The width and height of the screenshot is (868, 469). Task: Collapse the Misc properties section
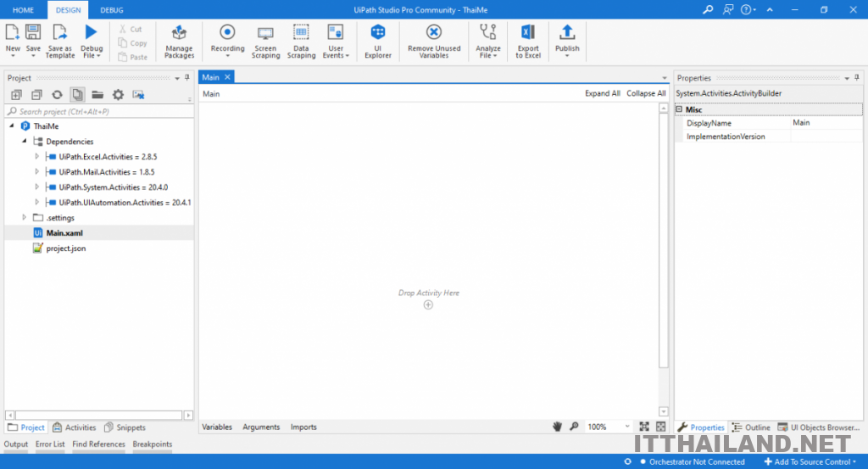pyautogui.click(x=679, y=109)
